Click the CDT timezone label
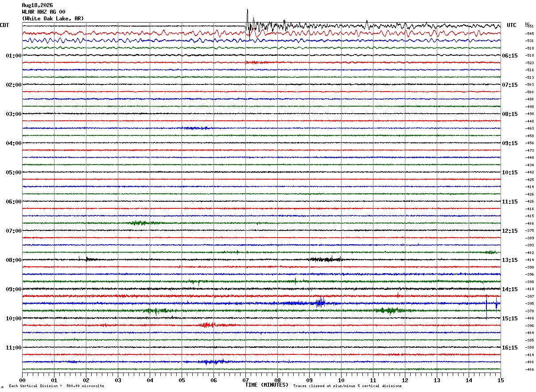Screen dimensions: 536x392 (x=4, y=25)
